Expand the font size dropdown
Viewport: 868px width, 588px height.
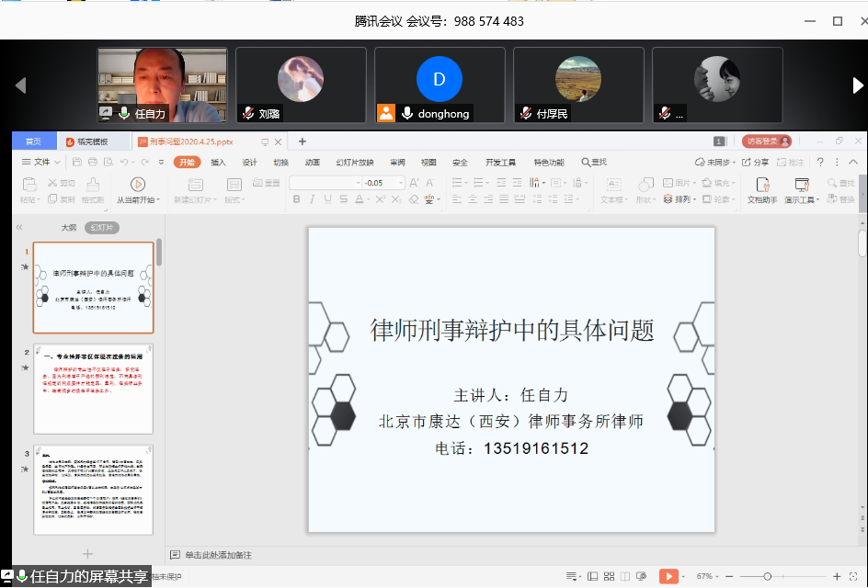400,183
